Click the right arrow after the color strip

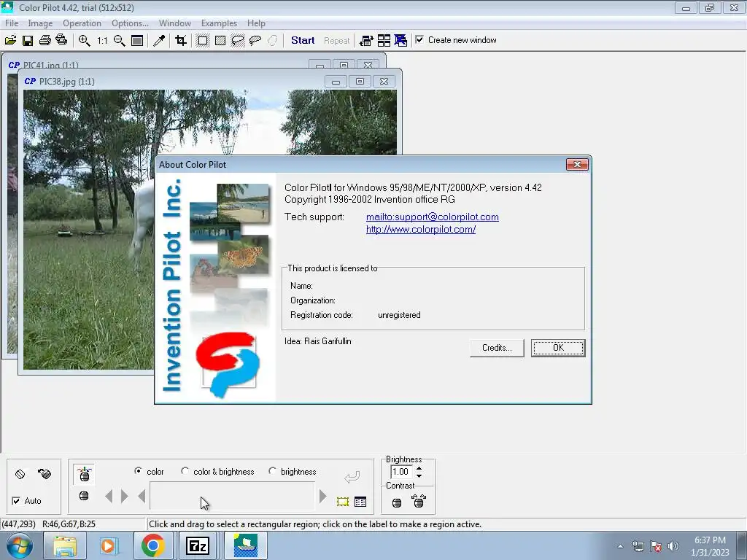[x=322, y=496]
